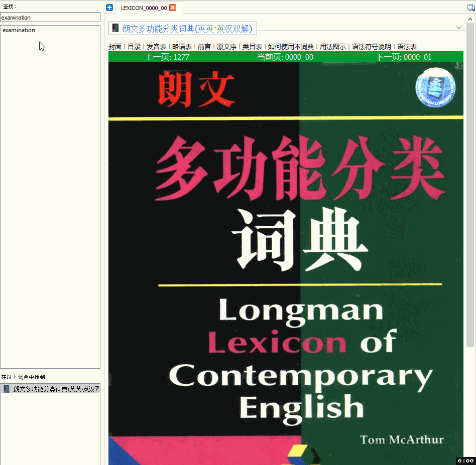Open the 发音表 link

[156, 47]
